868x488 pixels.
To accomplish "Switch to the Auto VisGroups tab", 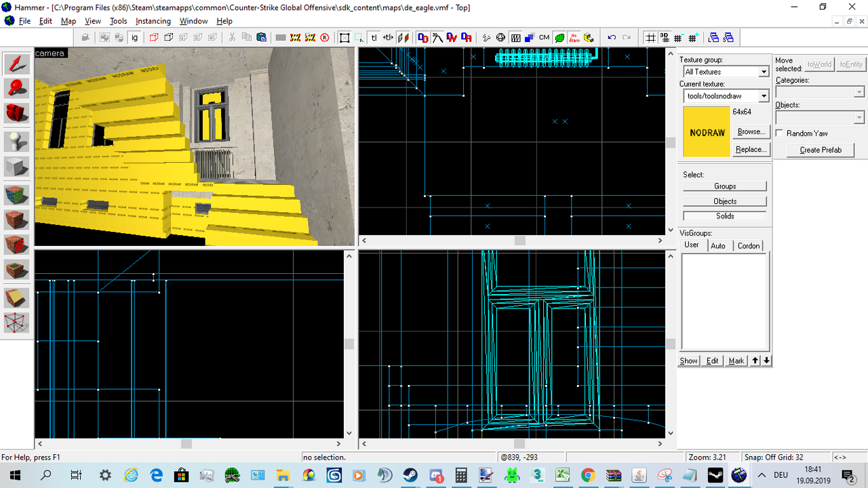I will coord(718,245).
